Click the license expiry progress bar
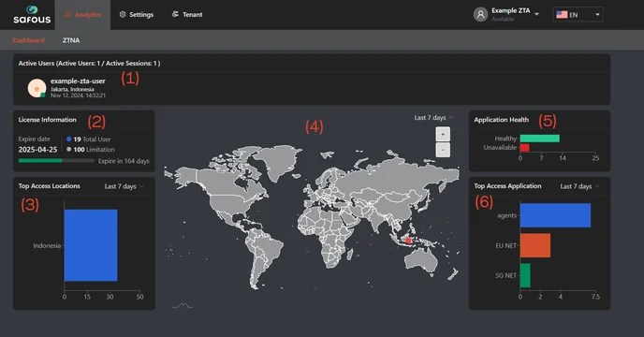The width and height of the screenshot is (644, 337). pyautogui.click(x=56, y=161)
